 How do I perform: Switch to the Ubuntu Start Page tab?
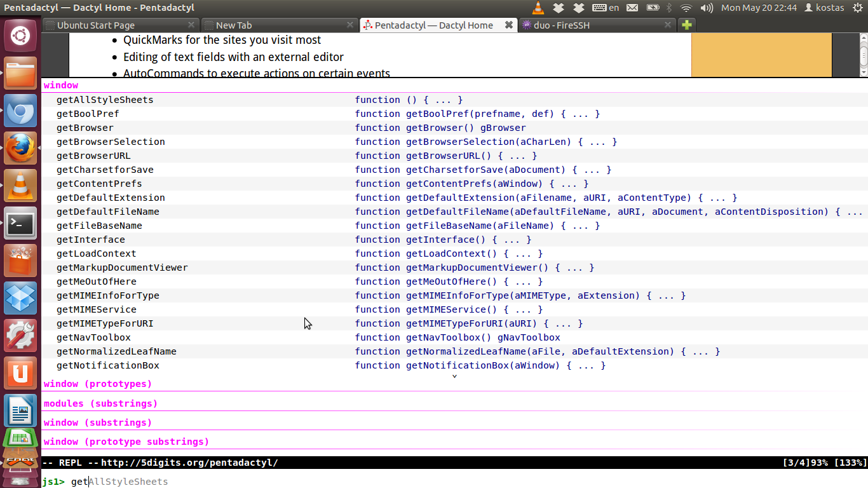click(121, 25)
